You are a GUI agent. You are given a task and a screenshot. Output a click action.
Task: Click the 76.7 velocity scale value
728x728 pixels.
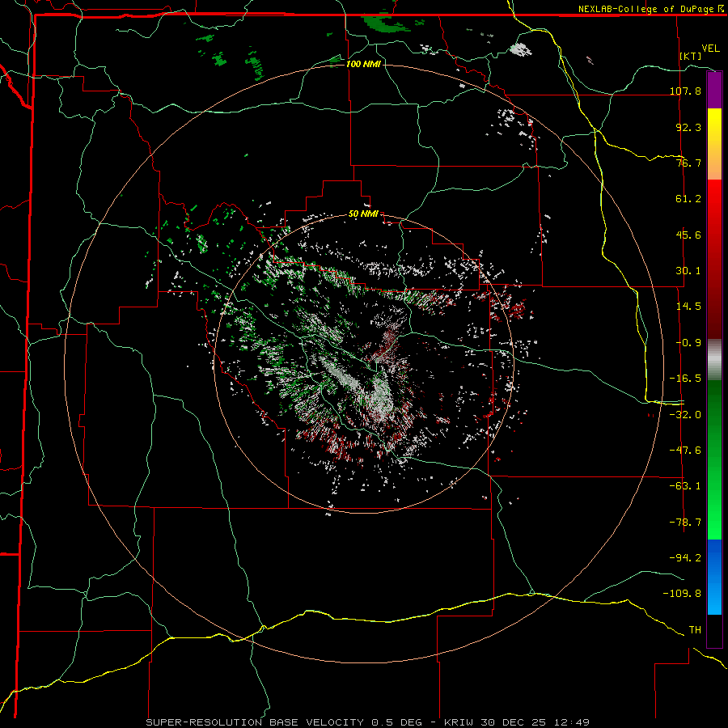[x=688, y=163]
